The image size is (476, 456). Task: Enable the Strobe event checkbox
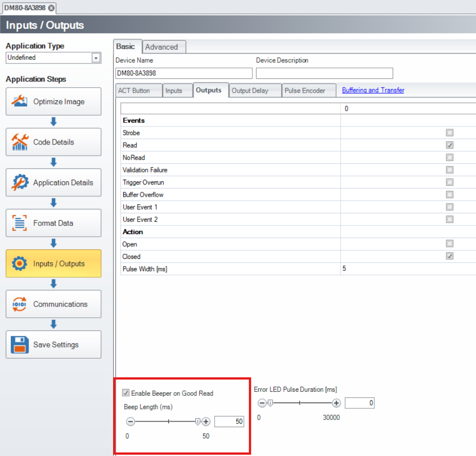point(449,133)
